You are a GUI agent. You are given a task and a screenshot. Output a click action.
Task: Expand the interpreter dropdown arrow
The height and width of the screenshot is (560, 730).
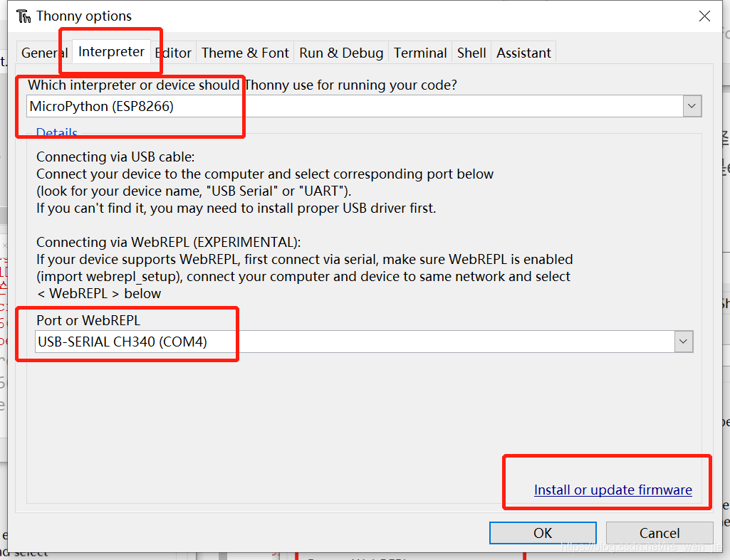(x=692, y=106)
